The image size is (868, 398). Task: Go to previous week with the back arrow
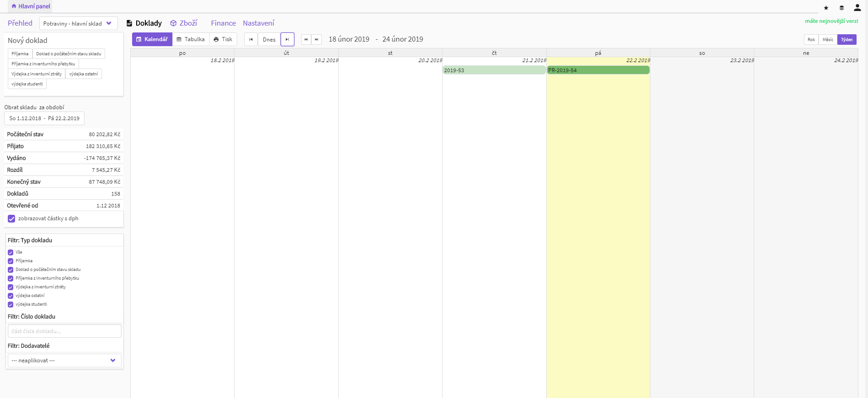[251, 39]
